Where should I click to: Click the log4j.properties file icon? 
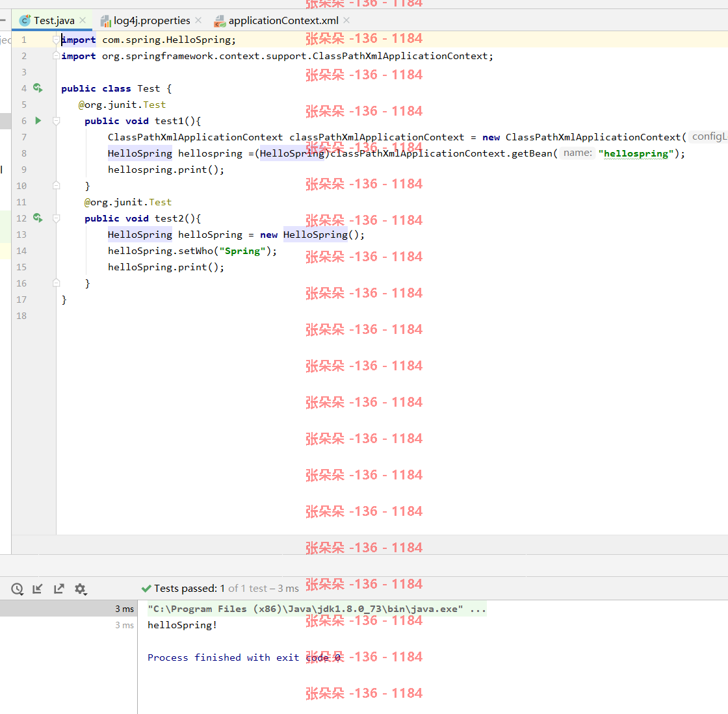click(x=106, y=21)
